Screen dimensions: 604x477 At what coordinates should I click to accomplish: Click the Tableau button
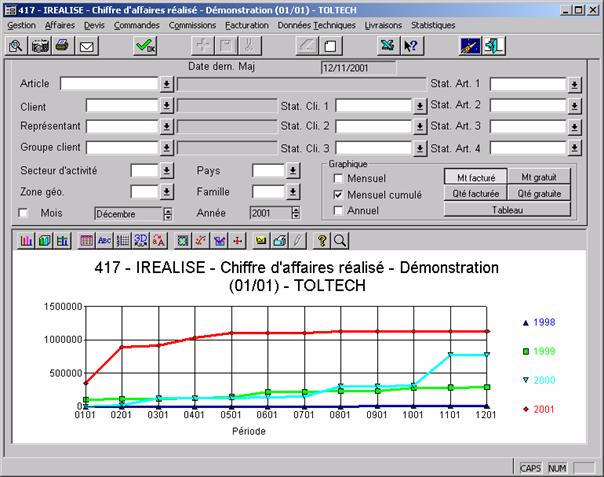point(507,210)
